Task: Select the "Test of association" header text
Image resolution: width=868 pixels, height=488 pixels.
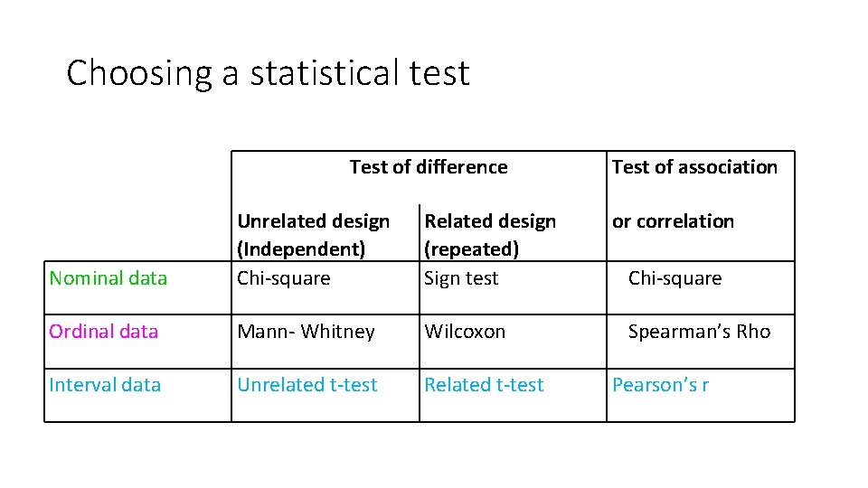Action: 694,167
